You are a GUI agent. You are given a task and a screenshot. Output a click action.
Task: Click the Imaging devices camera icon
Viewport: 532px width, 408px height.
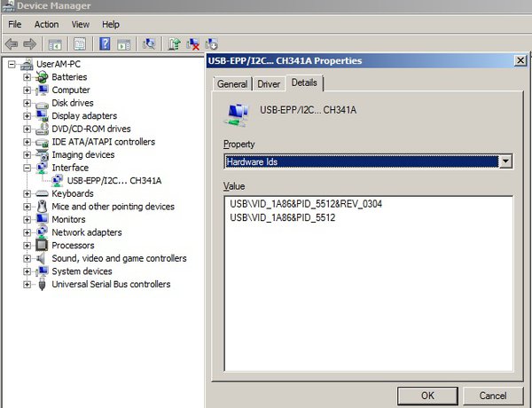point(42,155)
